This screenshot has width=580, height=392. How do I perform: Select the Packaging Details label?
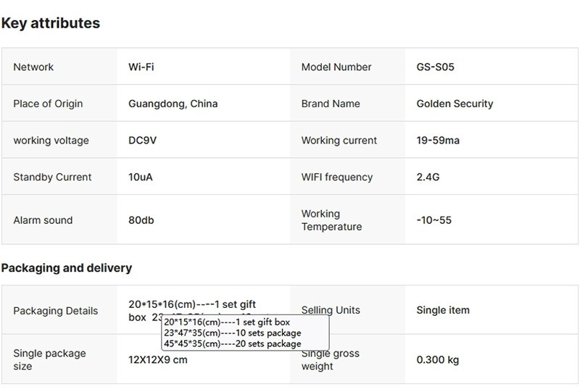click(x=55, y=311)
